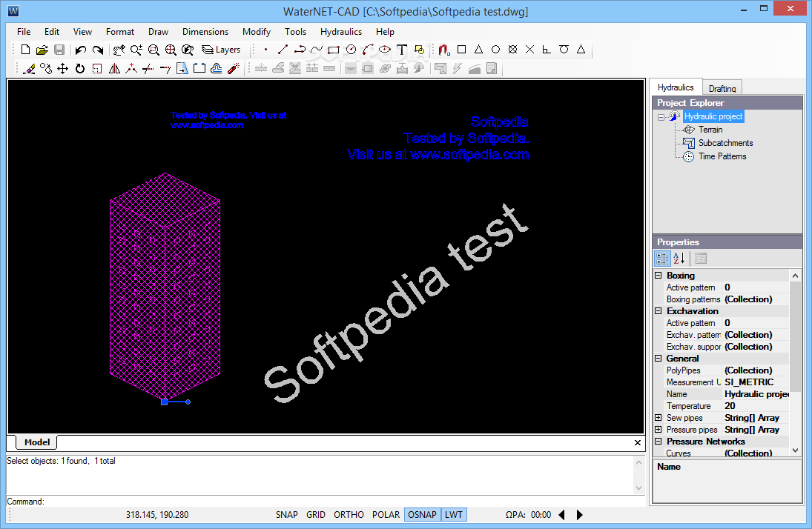The height and width of the screenshot is (529, 812).
Task: Select the Polyline draw tool
Action: [300, 50]
